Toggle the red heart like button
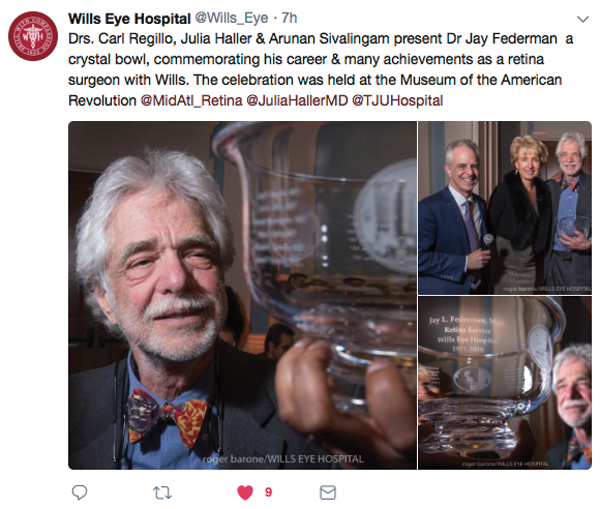 [x=245, y=492]
